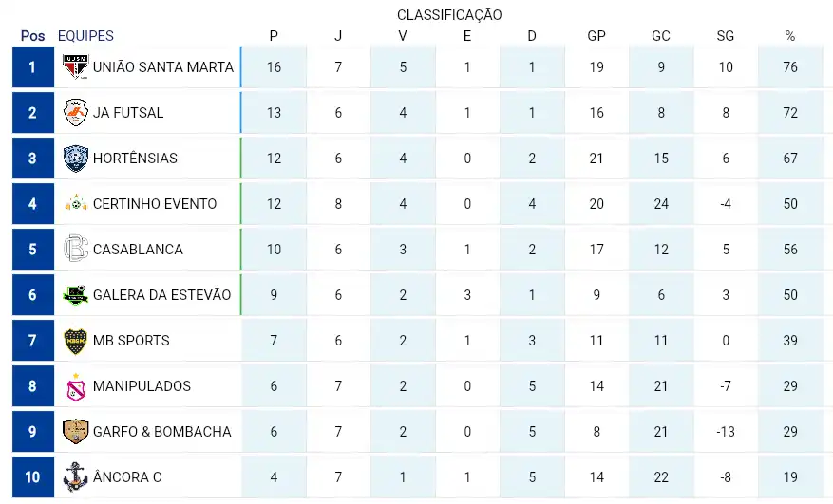Click the CLASSIFICAÇÃO title
The image size is (833, 504).
[x=449, y=15]
